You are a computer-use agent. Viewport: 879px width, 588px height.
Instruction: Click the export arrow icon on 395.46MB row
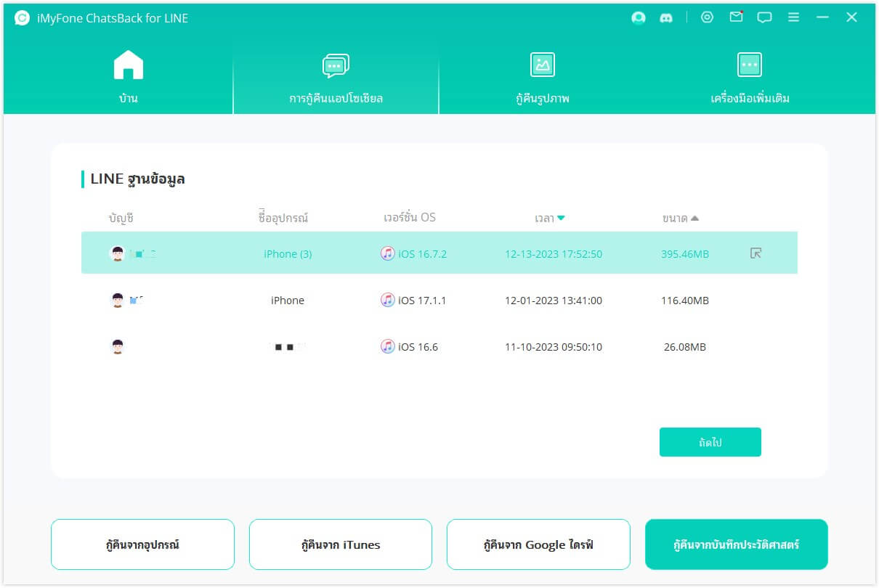[756, 253]
